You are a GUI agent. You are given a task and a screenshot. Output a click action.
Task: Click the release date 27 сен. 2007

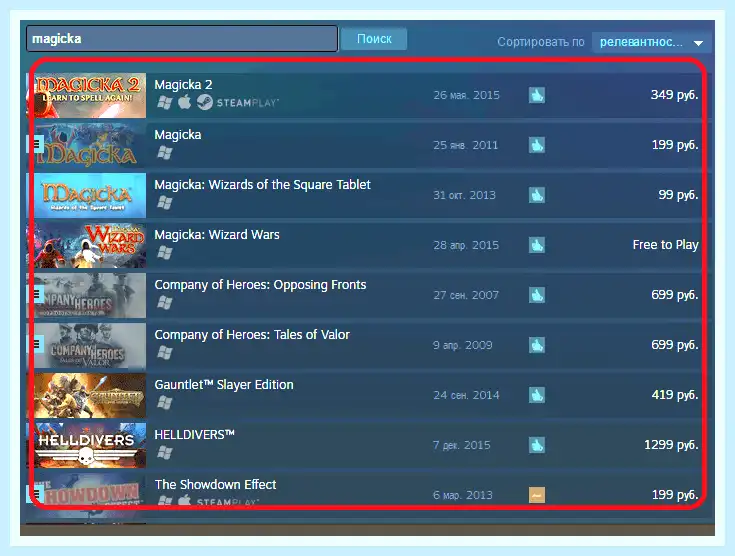466,295
